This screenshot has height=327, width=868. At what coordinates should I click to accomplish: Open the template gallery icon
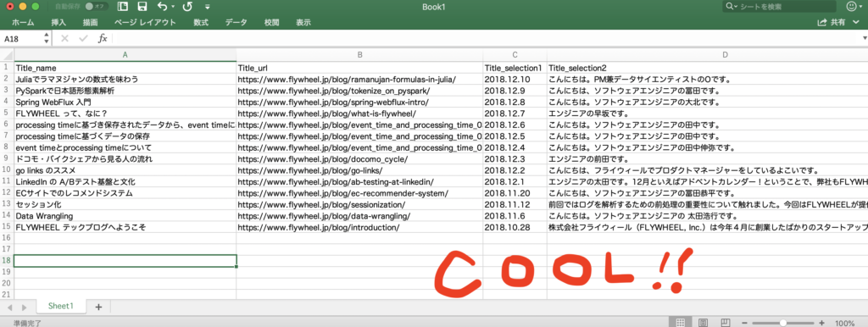(x=123, y=7)
